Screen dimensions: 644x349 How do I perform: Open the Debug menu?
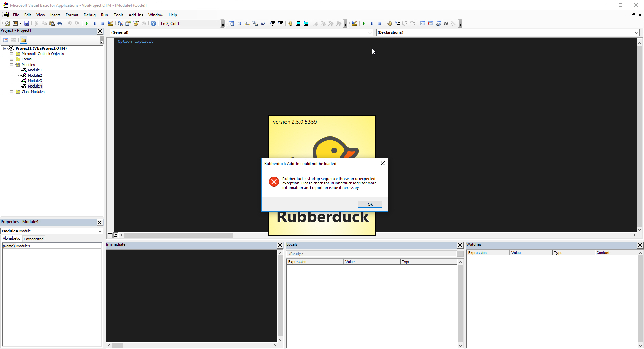coord(89,15)
